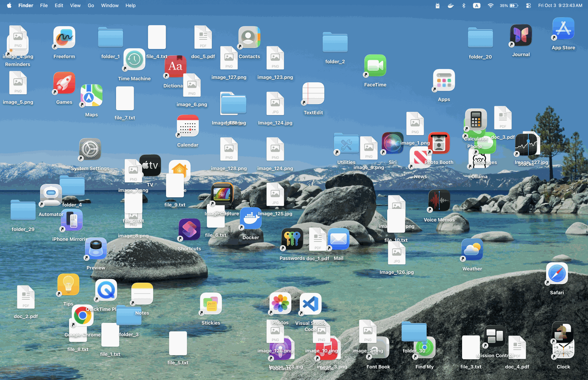Select the Stickies app icon

point(211,304)
